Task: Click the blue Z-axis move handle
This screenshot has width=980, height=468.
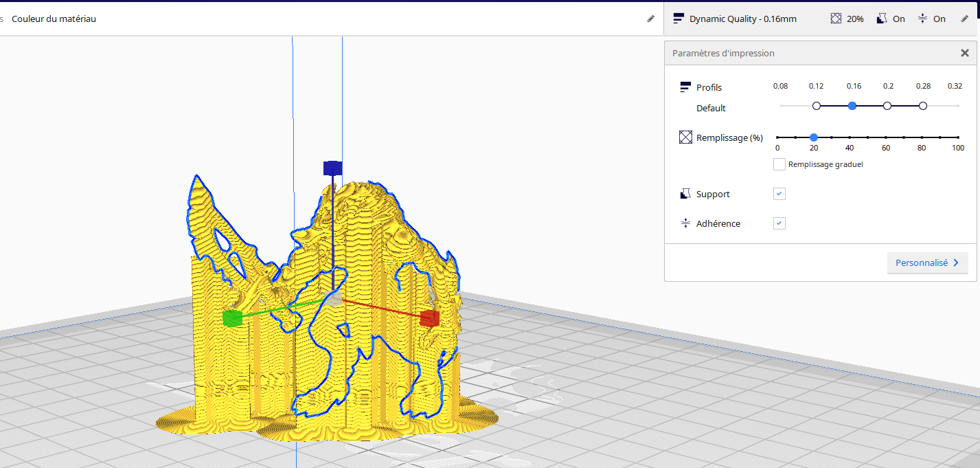Action: click(x=333, y=168)
